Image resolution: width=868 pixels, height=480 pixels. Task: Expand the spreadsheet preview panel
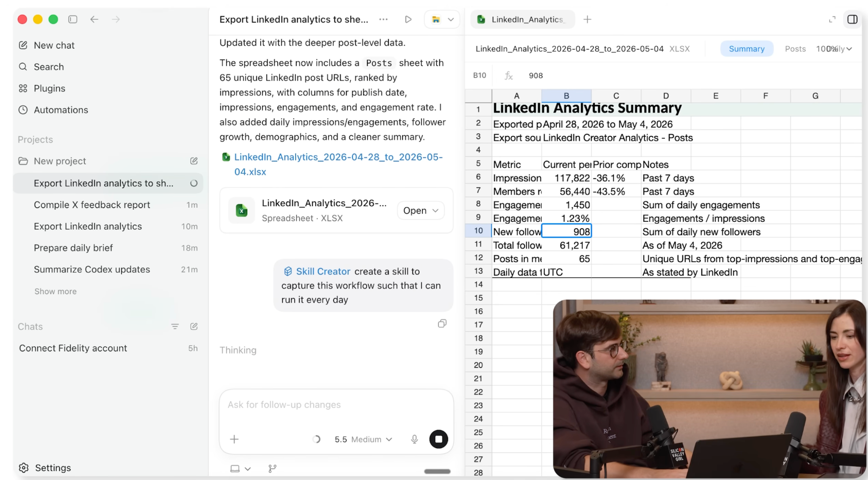(832, 19)
